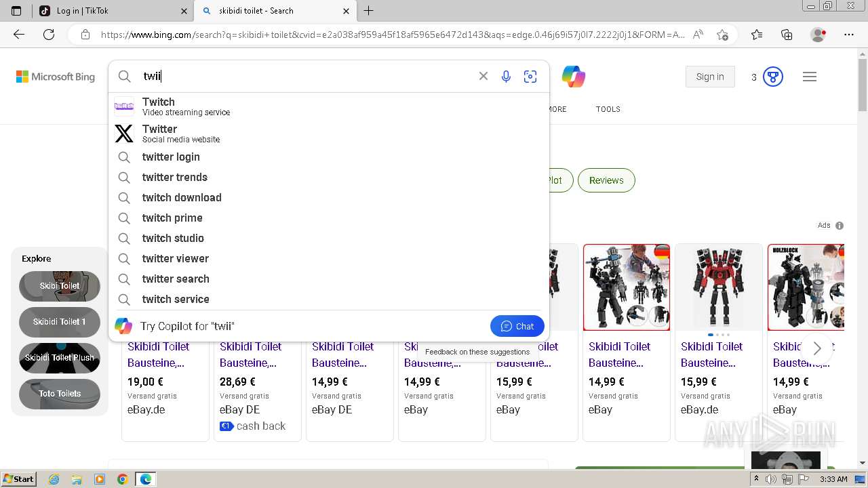868x488 pixels.
Task: Click the volume icon in system tray
Action: coord(772,479)
